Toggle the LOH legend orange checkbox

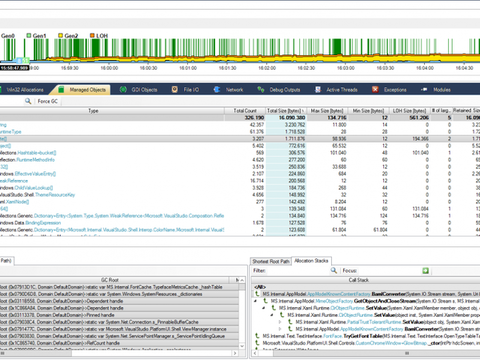point(92,35)
